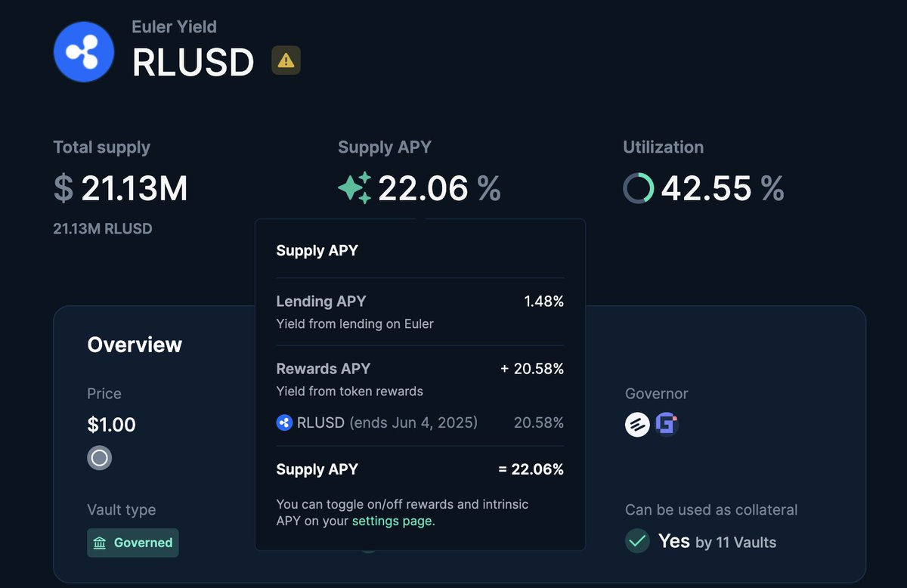Click 'by 11 Vaults' text
This screenshot has width=907, height=588.
[x=735, y=543]
